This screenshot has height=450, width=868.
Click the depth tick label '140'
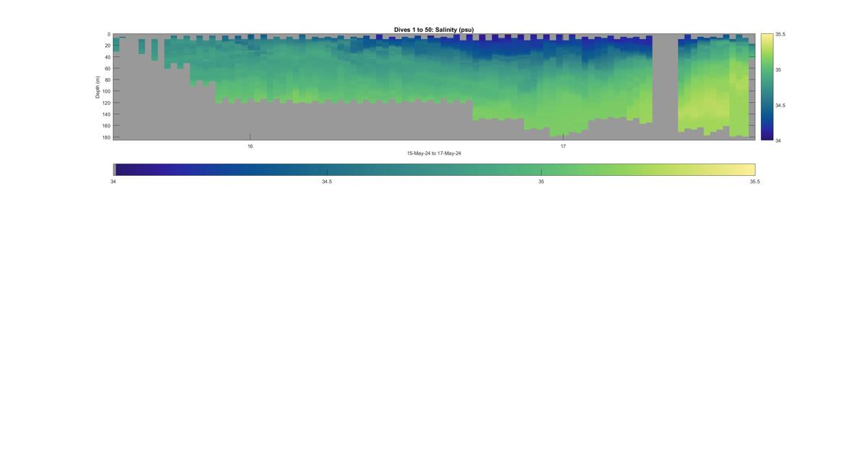106,114
